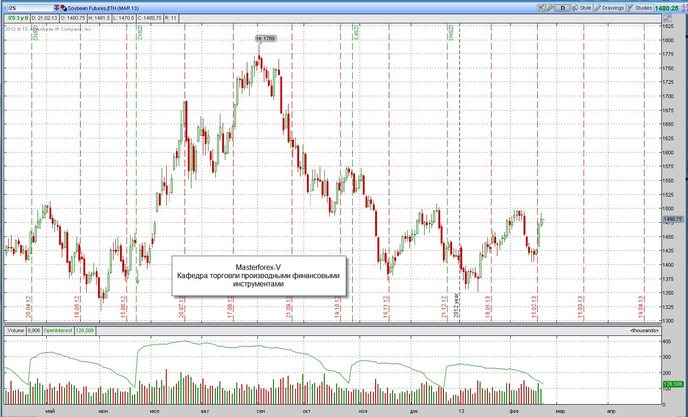
Task: Open the Style menu button
Action: coord(581,8)
